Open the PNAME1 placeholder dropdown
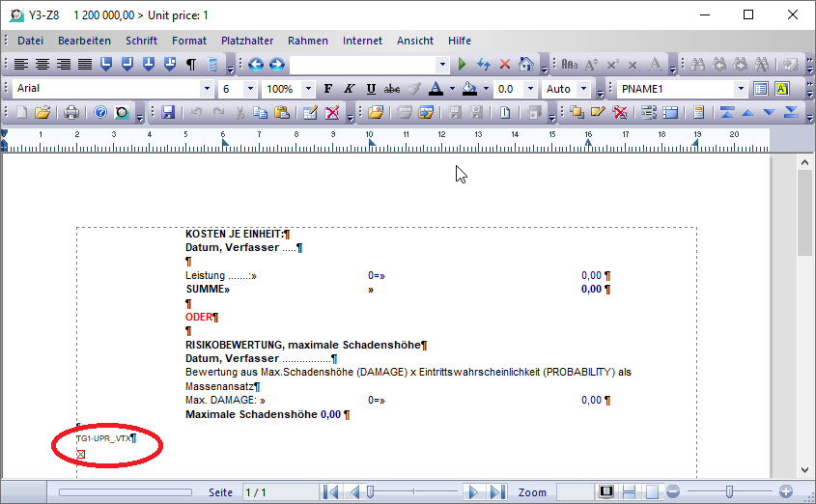Screen dimensions: 816x504 click(739, 89)
